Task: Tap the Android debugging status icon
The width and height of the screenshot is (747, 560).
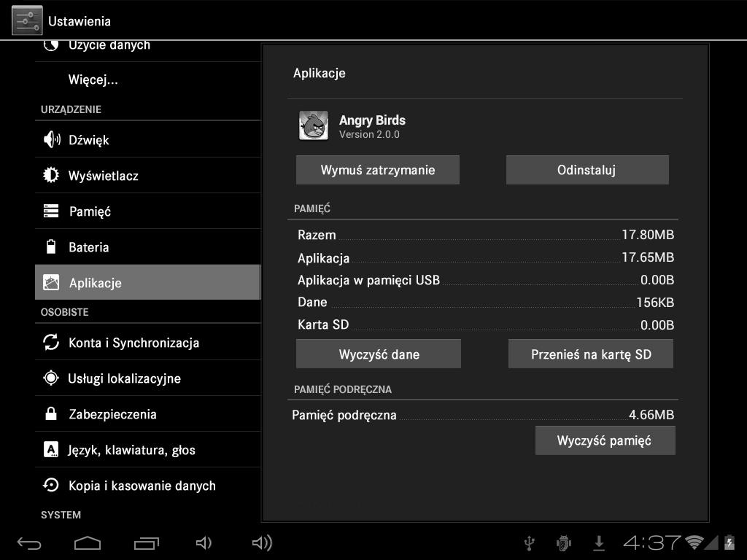Action: tap(564, 542)
